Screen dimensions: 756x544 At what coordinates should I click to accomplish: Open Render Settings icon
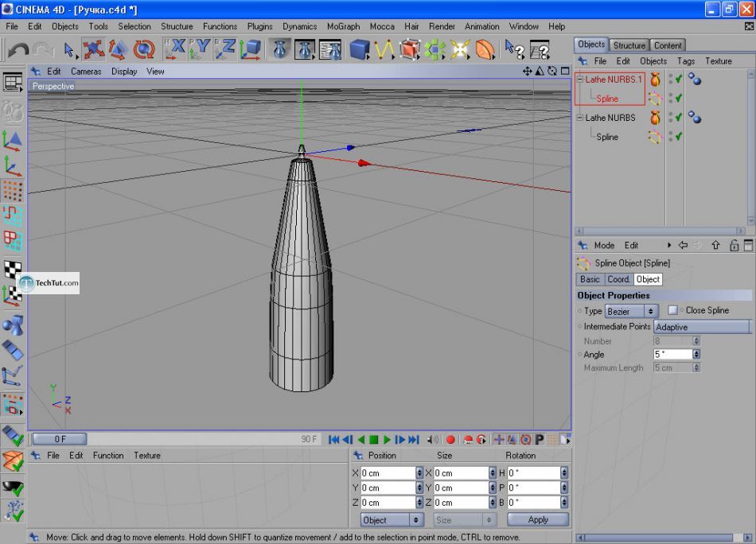coord(330,49)
